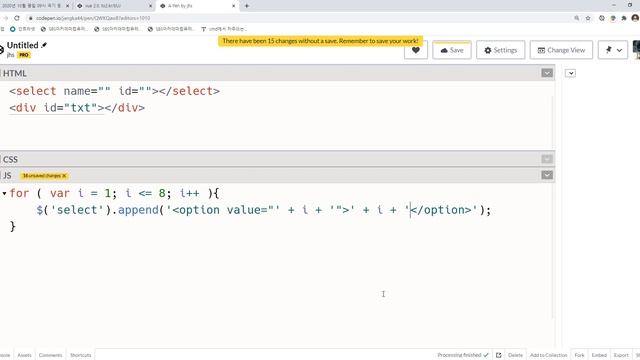Open the browser profile avatar
640x360 pixels.
click(635, 18)
